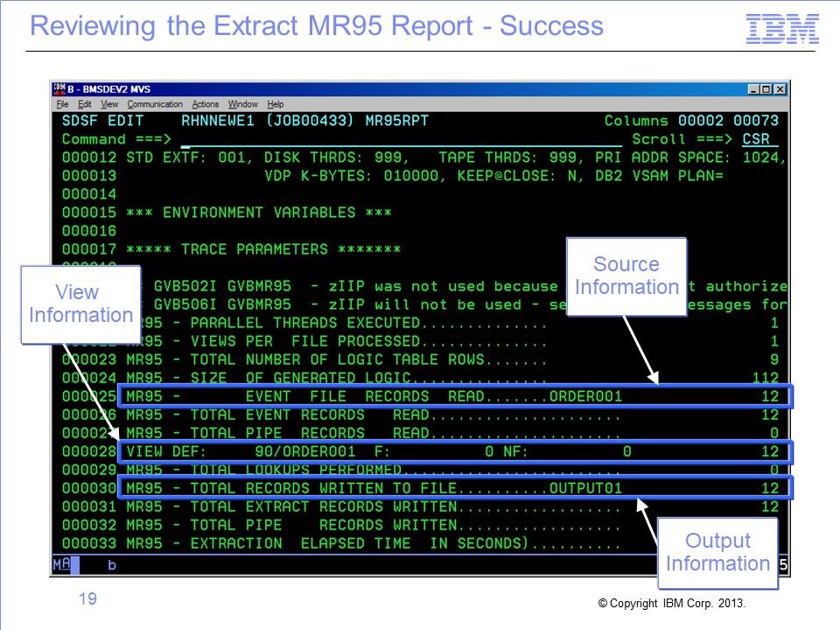
Task: Click the terminal app icon in title bar
Action: click(x=59, y=89)
